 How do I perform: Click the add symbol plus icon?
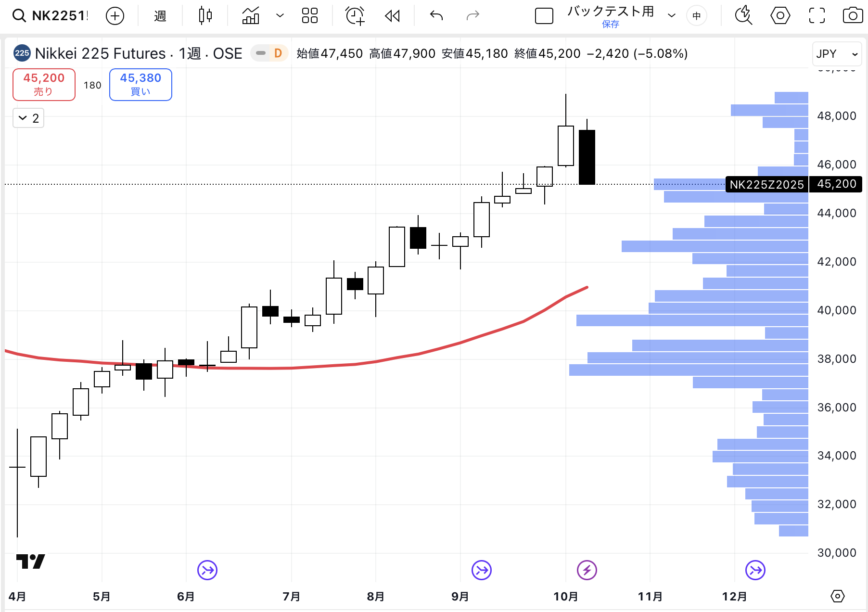click(x=115, y=16)
